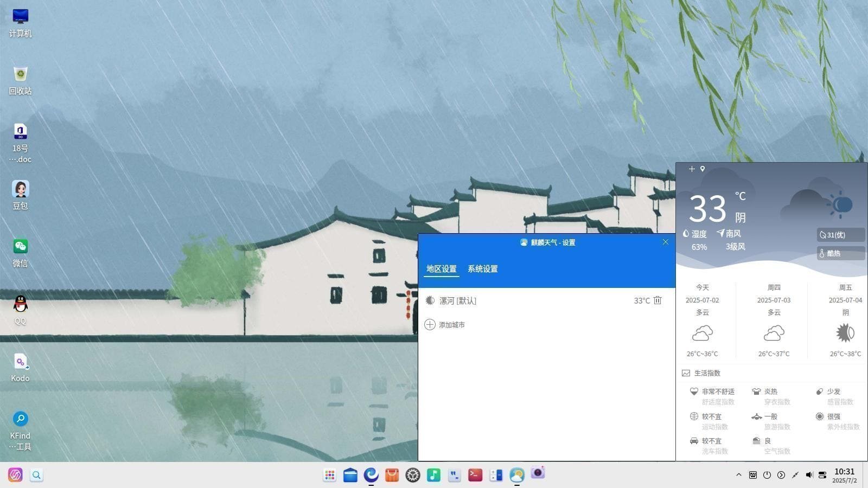Open the 豆包 desktop shortcut

click(x=20, y=195)
